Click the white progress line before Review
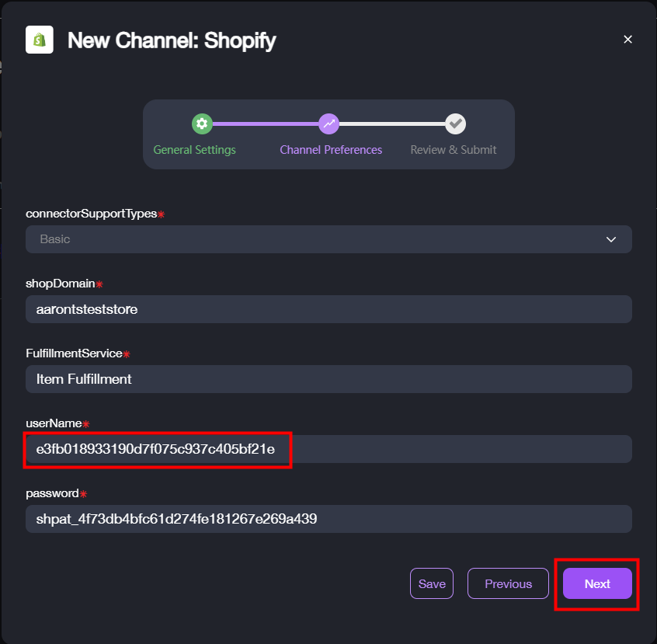This screenshot has height=644, width=657. point(392,124)
